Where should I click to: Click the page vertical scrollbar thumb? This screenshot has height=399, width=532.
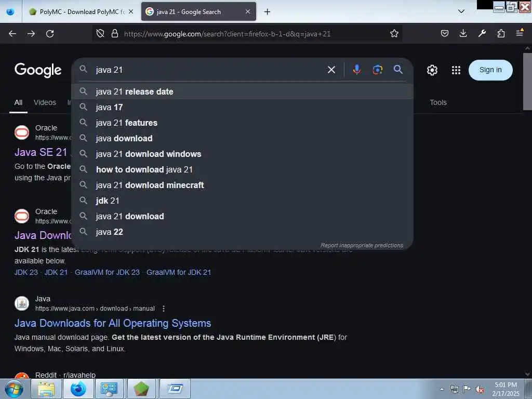point(527,82)
